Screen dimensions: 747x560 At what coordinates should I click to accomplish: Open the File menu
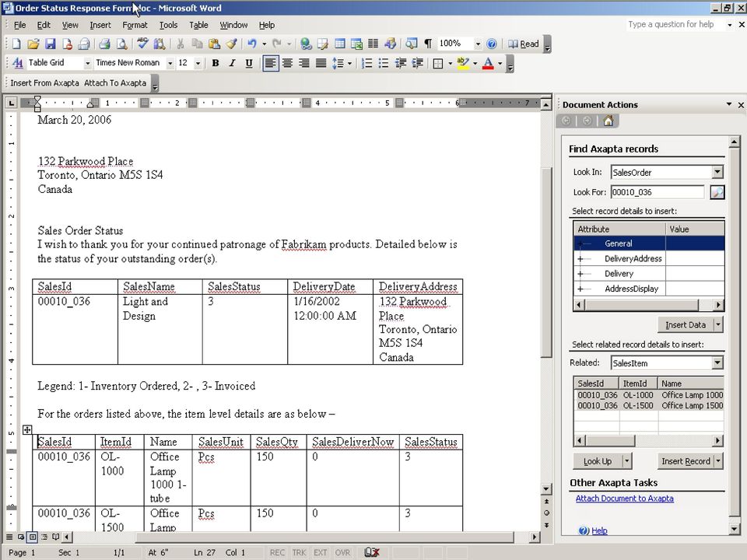(x=19, y=25)
